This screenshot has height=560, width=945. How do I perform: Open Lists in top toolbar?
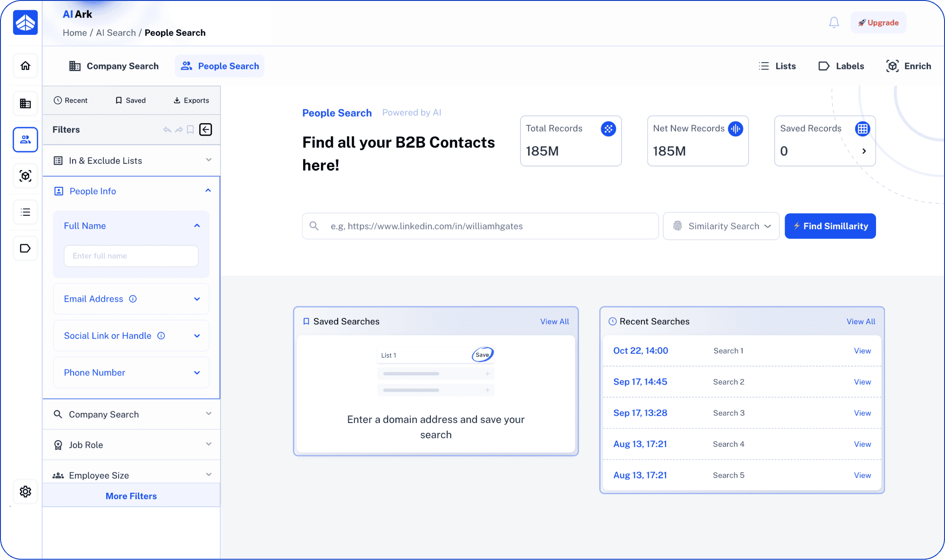tap(777, 66)
